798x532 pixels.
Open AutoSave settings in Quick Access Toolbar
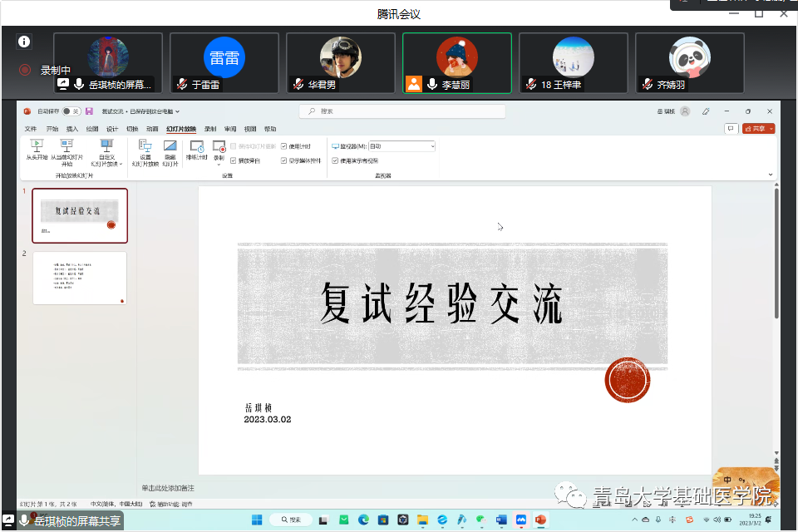[x=70, y=111]
